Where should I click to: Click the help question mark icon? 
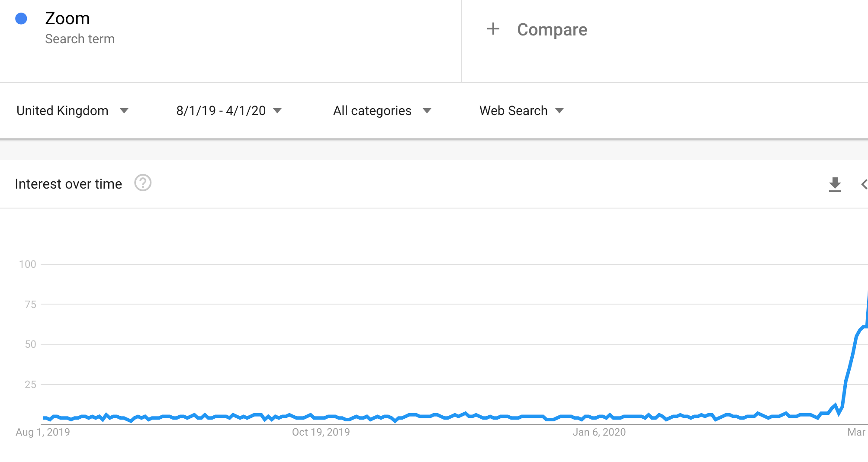tap(143, 183)
